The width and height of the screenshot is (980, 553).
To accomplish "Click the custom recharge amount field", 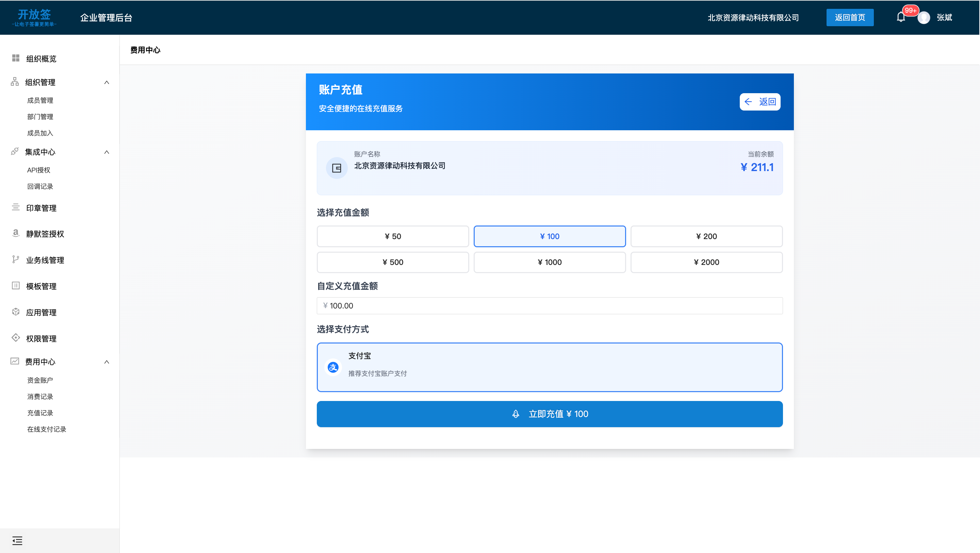I will pos(549,306).
